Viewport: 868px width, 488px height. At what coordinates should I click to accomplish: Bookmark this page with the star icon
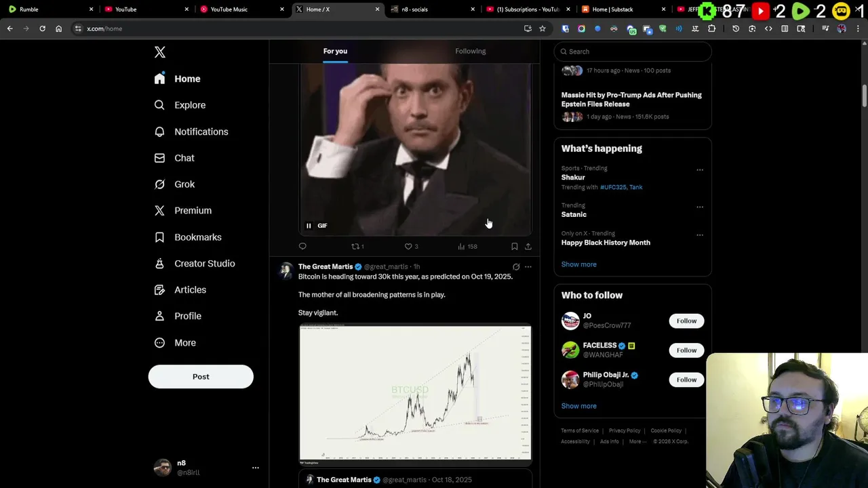pyautogui.click(x=542, y=28)
